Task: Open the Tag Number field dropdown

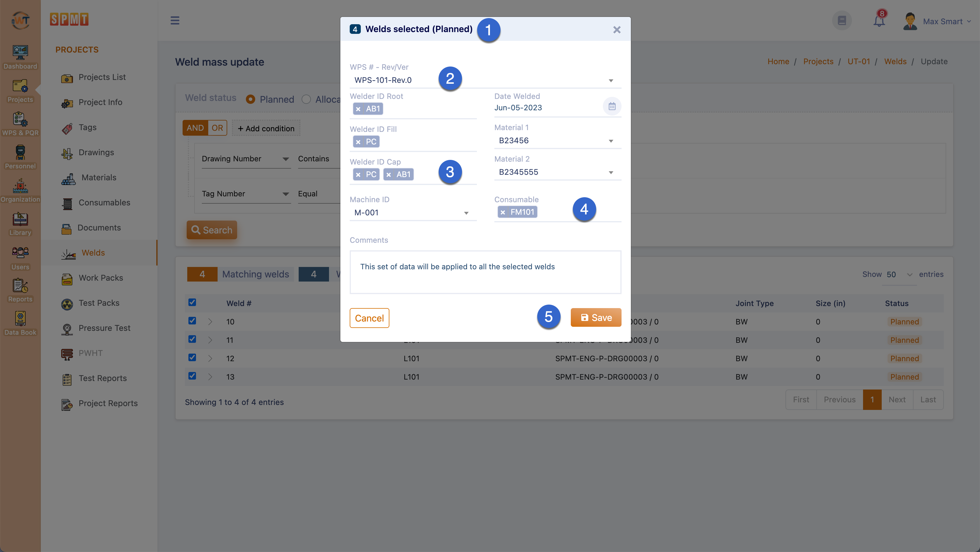Action: [x=246, y=194]
